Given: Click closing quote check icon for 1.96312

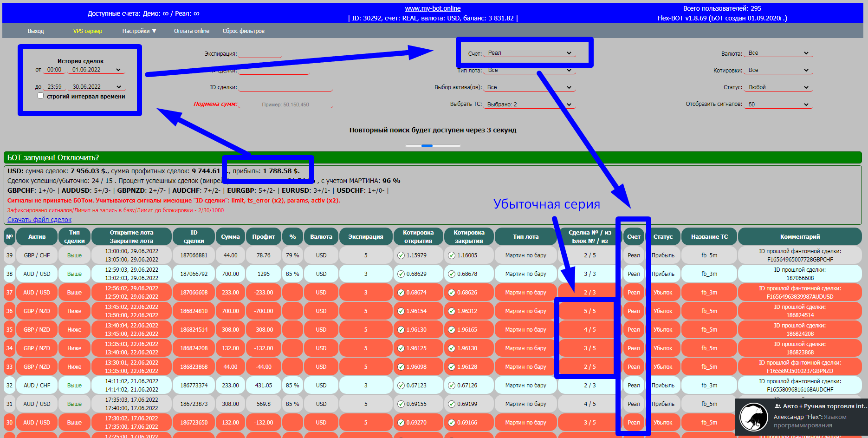Looking at the screenshot, I should (452, 311).
